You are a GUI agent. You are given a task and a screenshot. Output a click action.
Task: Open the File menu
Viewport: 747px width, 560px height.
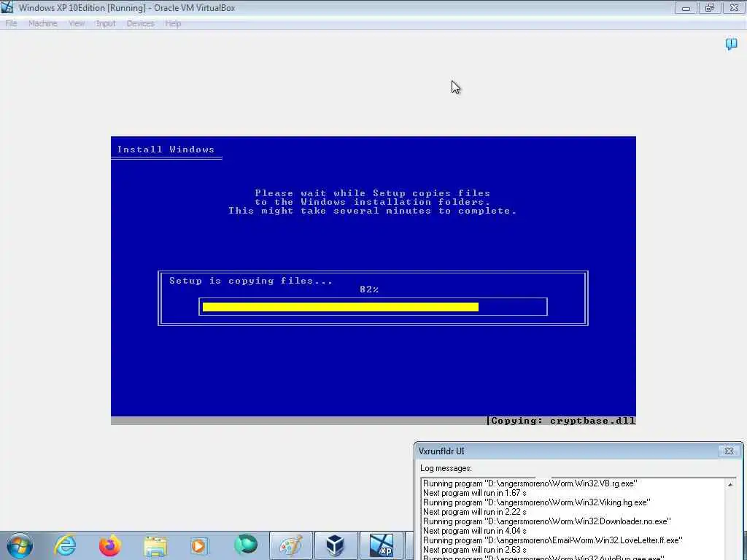[11, 23]
